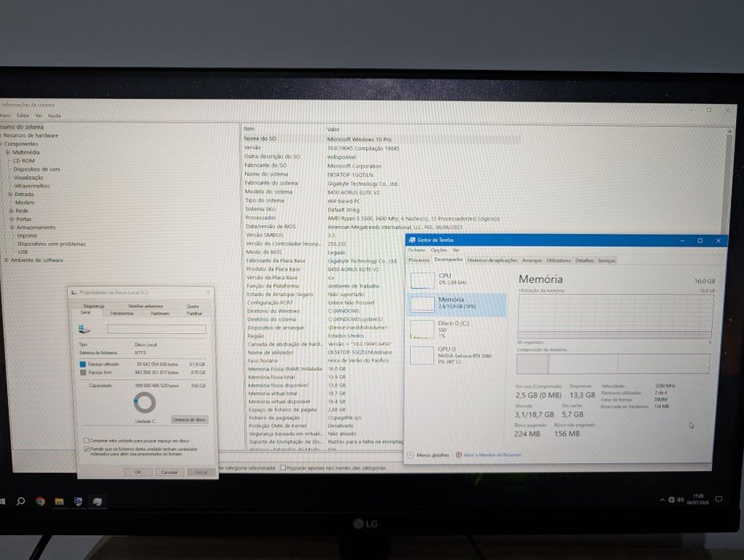Open Chrome from the taskbar

[x=40, y=502]
